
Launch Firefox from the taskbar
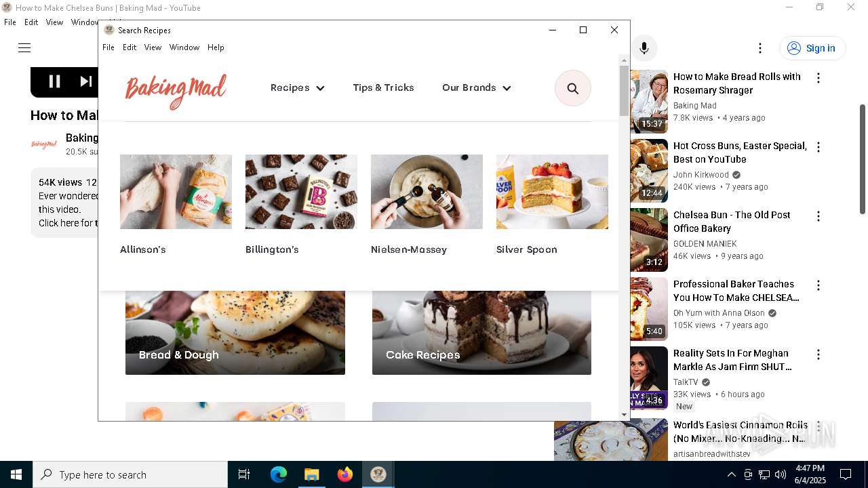(x=345, y=474)
